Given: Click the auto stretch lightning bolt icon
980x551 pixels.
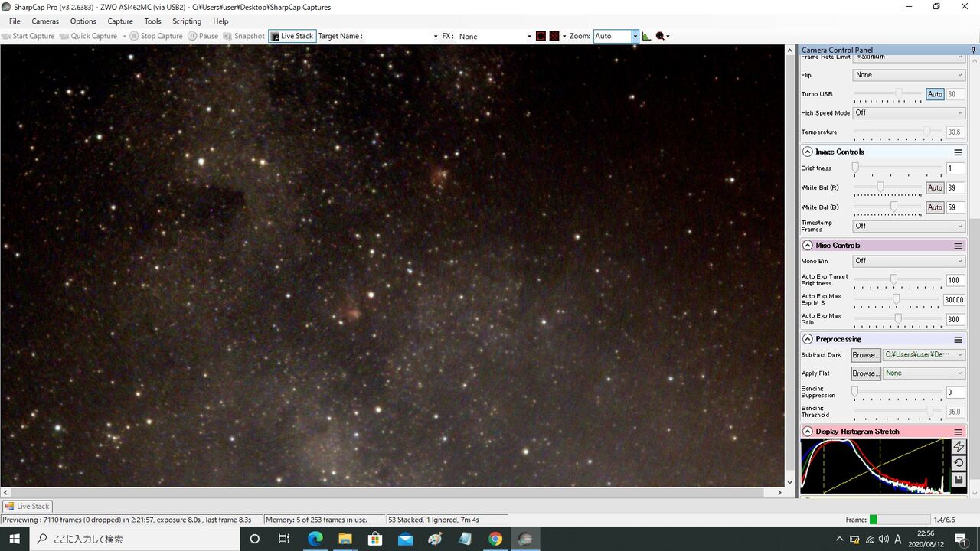Looking at the screenshot, I should coord(959,447).
